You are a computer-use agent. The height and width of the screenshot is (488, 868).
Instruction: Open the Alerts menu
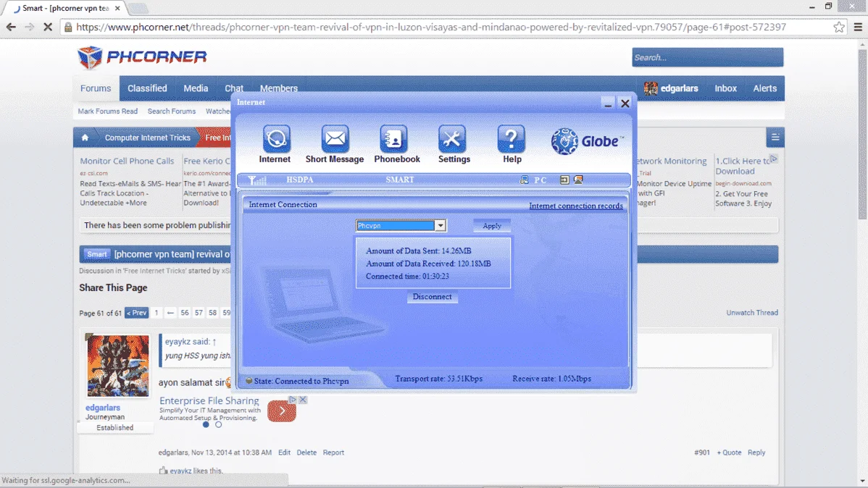(x=765, y=88)
